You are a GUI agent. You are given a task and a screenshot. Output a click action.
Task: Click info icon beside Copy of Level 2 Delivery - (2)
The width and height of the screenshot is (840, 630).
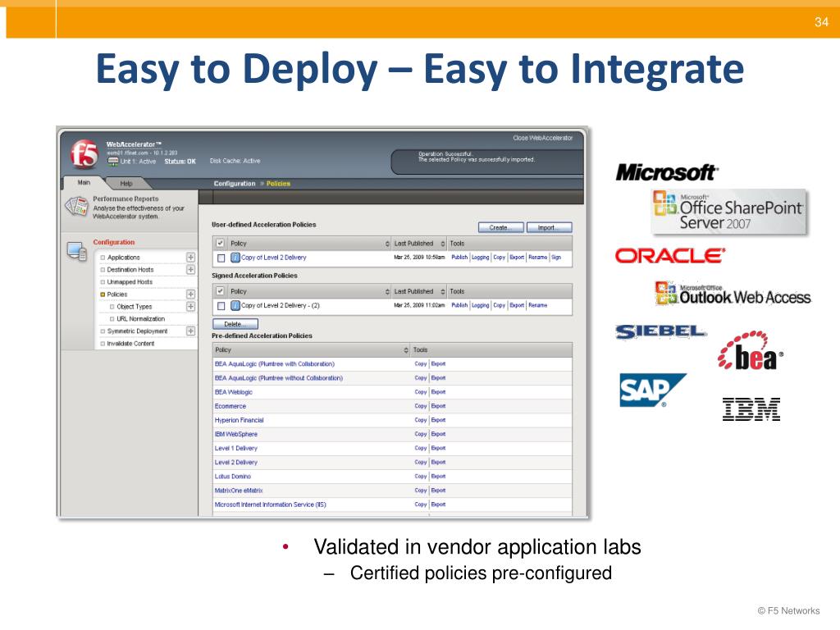[x=235, y=305]
